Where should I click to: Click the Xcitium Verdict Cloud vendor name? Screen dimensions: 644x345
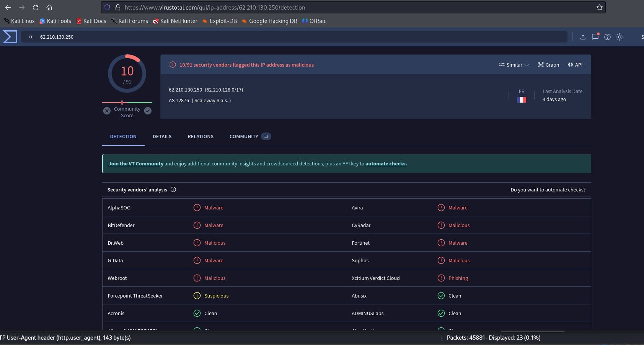[375, 278]
